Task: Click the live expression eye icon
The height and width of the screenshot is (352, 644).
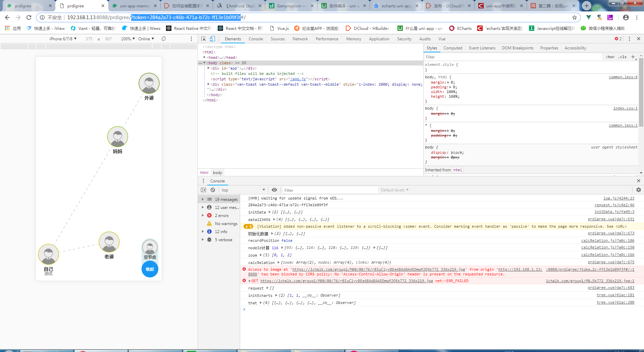Action: [274, 190]
